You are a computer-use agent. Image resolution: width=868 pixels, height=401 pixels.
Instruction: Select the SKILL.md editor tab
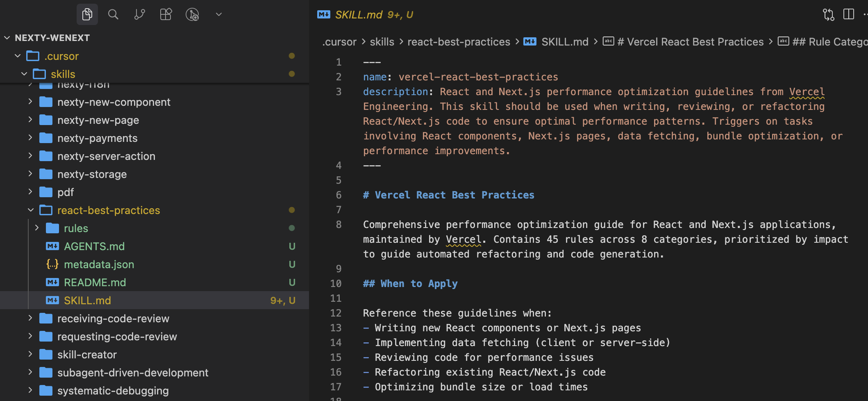click(365, 15)
